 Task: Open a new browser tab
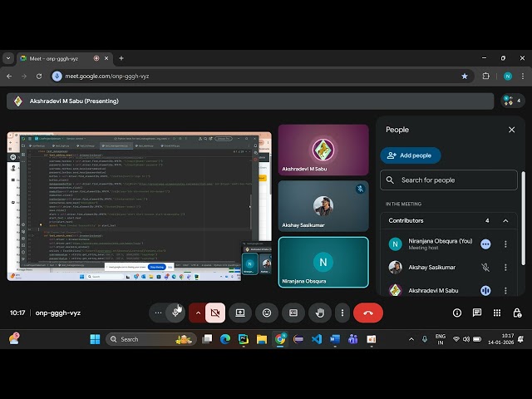pos(121,58)
